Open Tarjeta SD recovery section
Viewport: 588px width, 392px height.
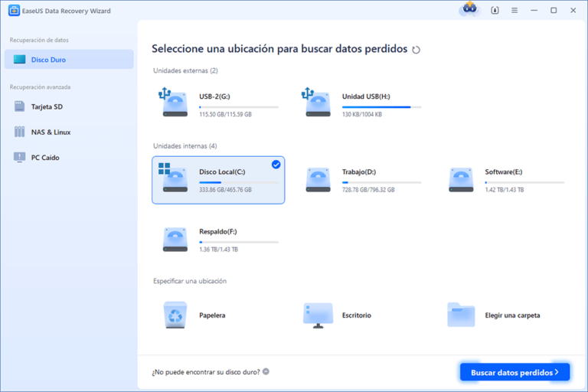[69, 106]
